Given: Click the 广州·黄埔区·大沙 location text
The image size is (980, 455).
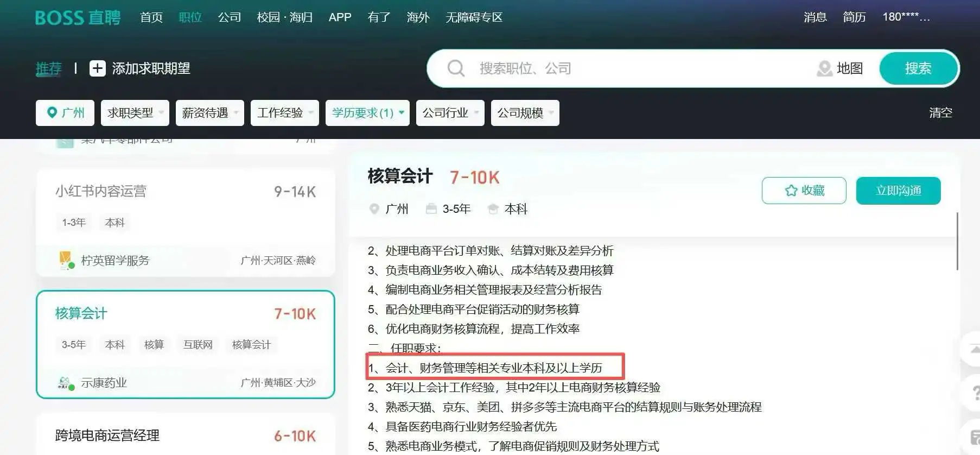Looking at the screenshot, I should tap(278, 383).
